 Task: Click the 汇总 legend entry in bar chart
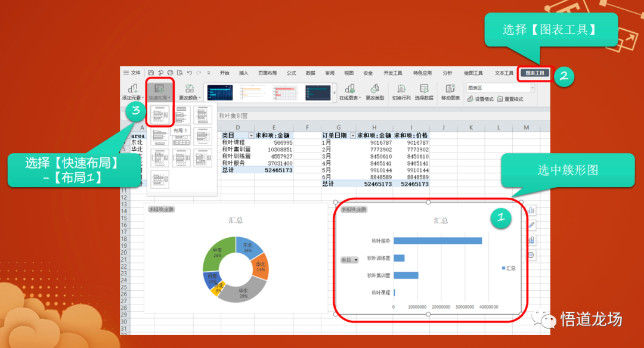coord(509,268)
